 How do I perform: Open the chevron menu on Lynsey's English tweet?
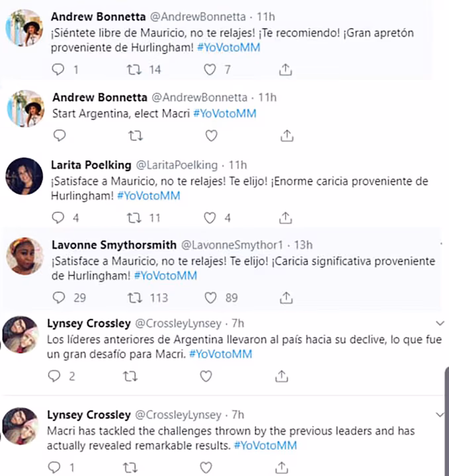pyautogui.click(x=440, y=415)
